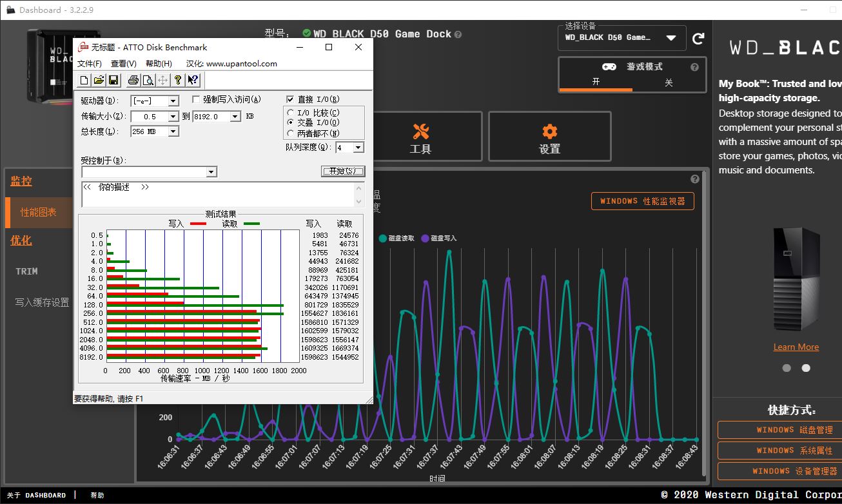Click the New file icon in ATTO toolbar
This screenshot has width=842, height=504.
84,80
